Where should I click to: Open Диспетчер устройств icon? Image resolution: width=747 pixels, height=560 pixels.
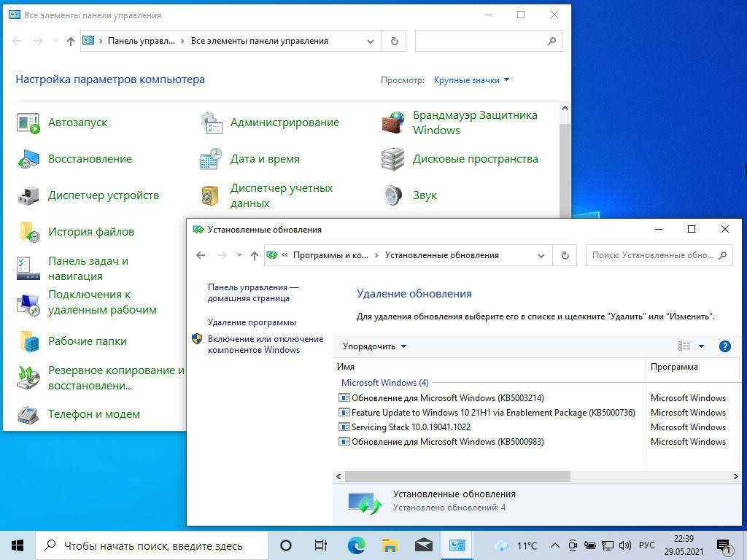pos(28,195)
